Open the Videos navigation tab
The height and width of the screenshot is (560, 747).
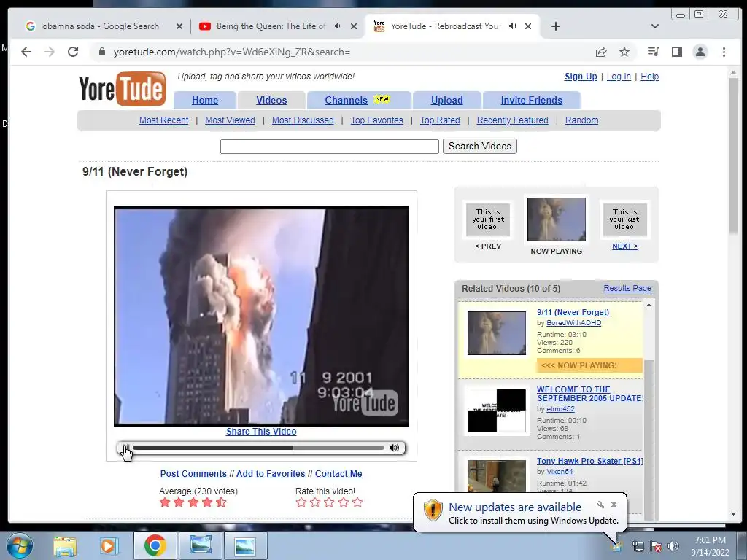271,100
